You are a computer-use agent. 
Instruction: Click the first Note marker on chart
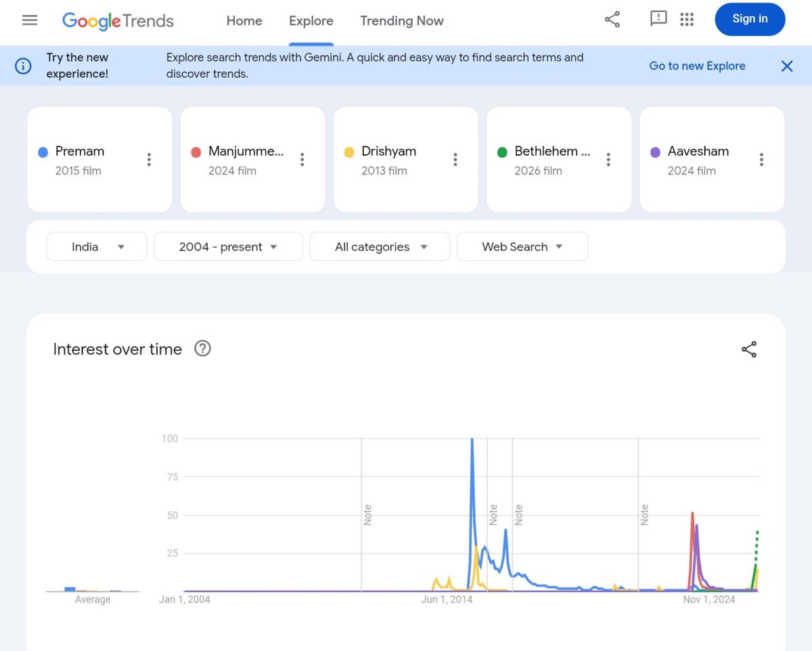pyautogui.click(x=367, y=515)
